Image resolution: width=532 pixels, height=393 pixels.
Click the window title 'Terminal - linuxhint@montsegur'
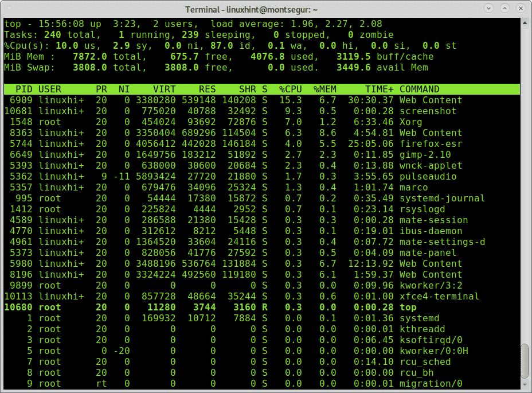pos(251,10)
